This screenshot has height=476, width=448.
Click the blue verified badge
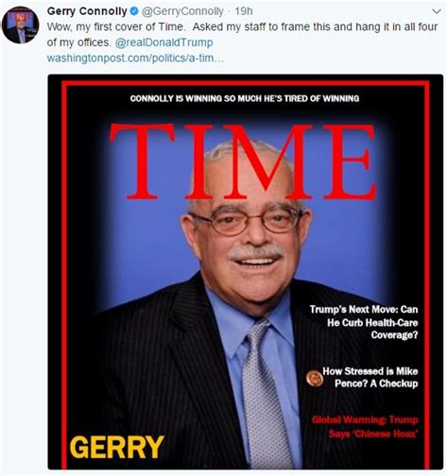click(x=134, y=11)
